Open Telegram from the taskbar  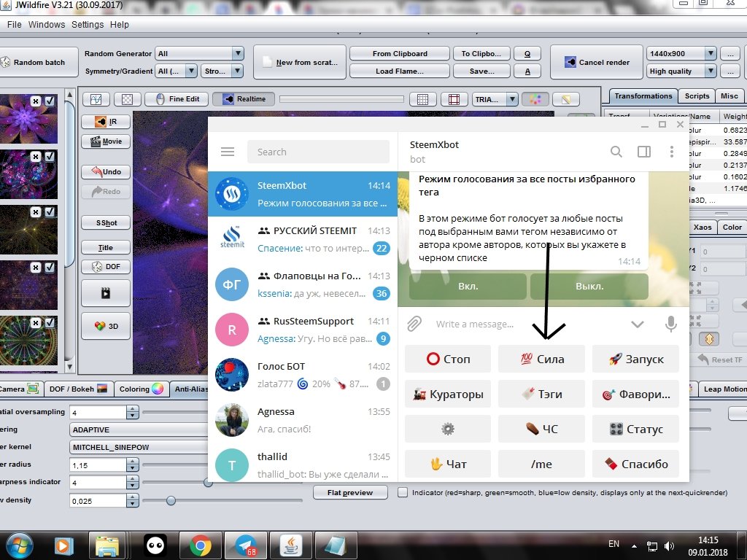[x=246, y=545]
